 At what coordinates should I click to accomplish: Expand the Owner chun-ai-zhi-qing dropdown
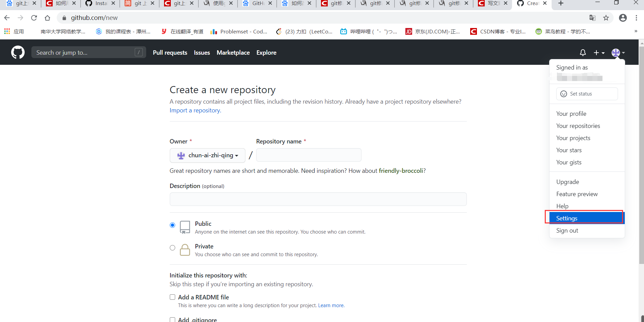pos(208,155)
